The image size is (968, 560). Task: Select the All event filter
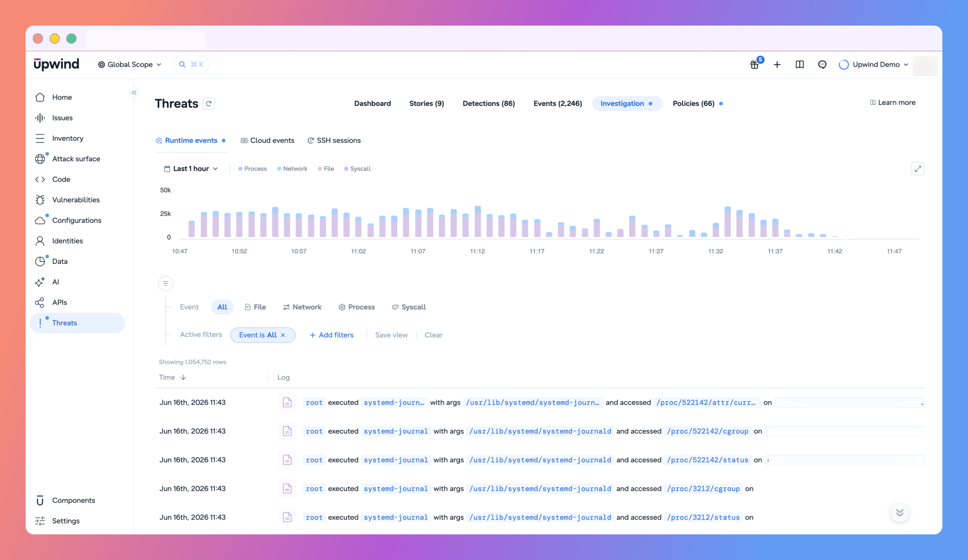coord(222,307)
